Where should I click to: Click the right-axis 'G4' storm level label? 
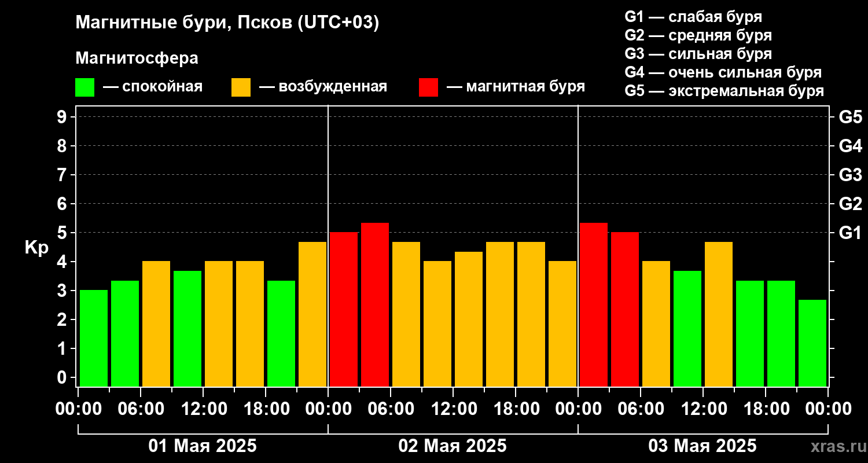850,146
